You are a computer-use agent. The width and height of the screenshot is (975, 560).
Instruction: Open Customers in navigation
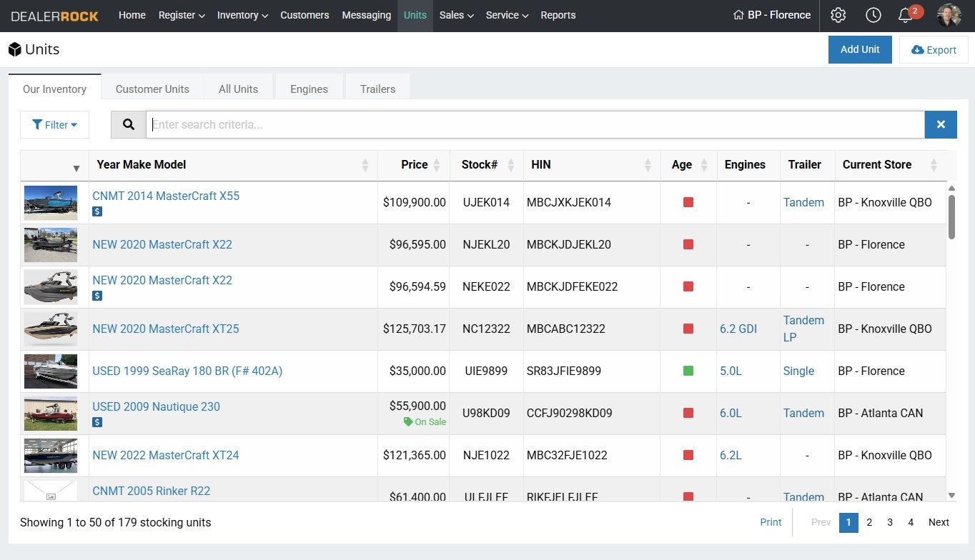pos(305,15)
